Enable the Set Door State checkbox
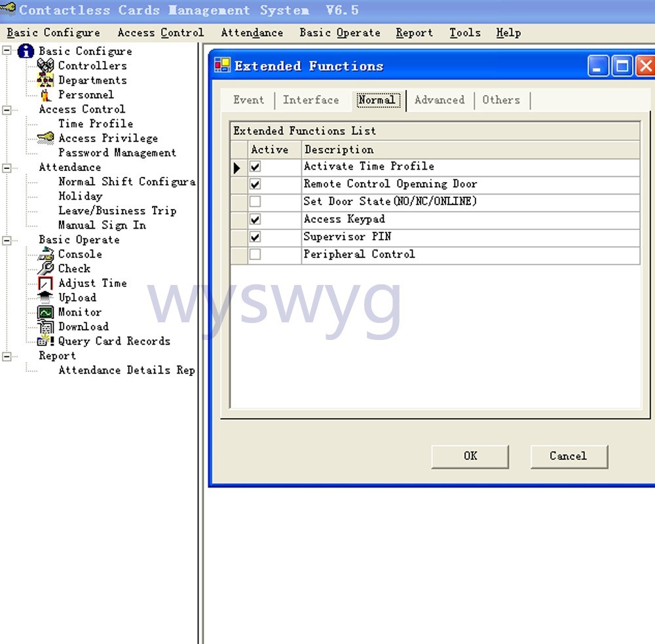 pos(255,202)
